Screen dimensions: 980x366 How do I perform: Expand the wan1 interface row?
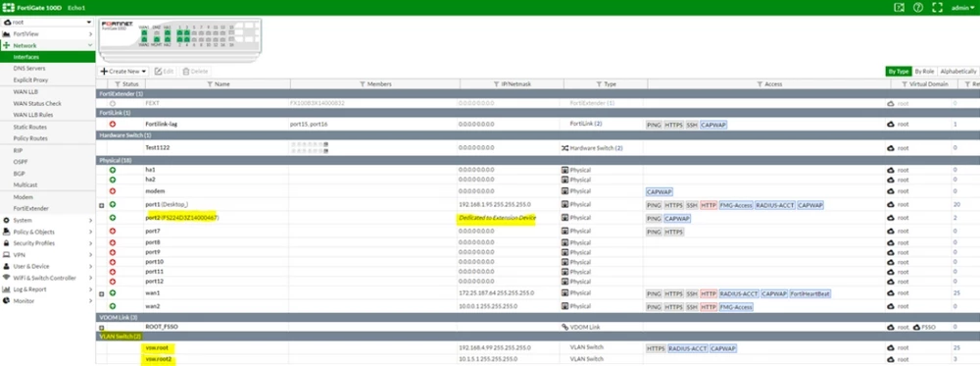tap(101, 293)
